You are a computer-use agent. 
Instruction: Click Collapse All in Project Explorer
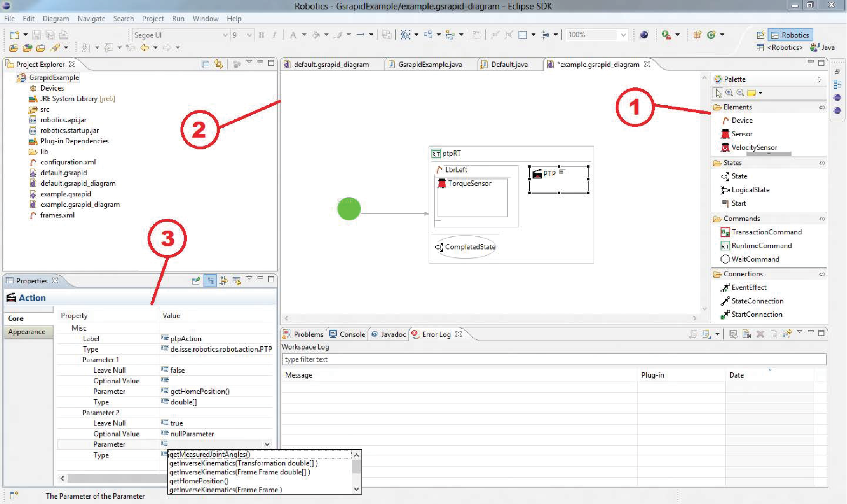click(x=205, y=64)
